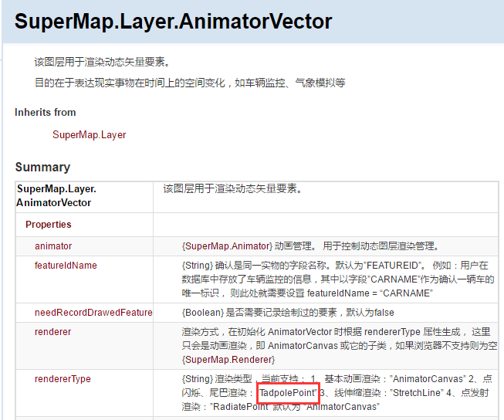Click the SuperMap.Layer.AnimatorVector page title
The height and width of the screenshot is (420, 504).
[x=173, y=21]
